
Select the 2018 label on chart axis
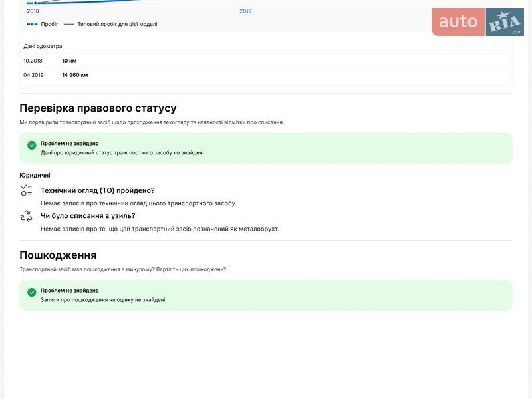[33, 11]
